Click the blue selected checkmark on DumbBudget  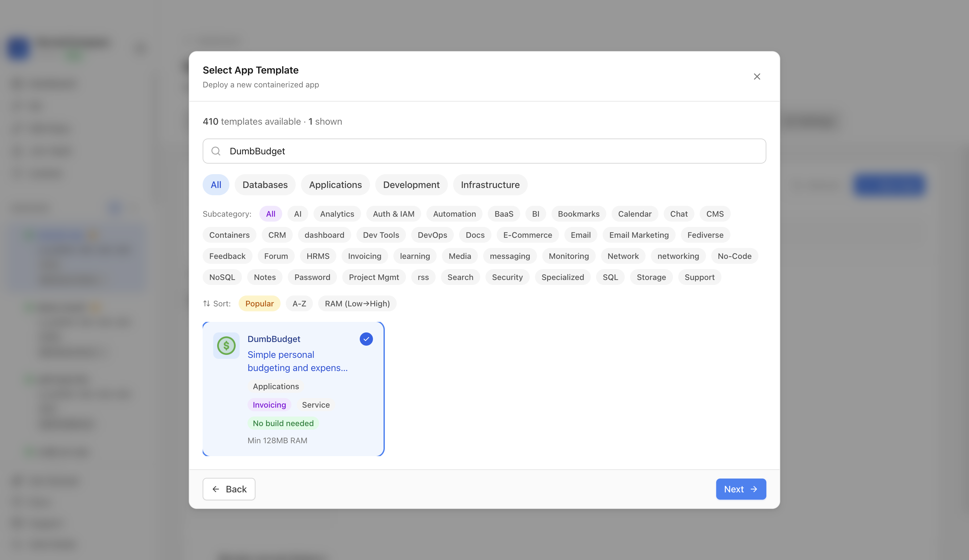click(x=366, y=339)
